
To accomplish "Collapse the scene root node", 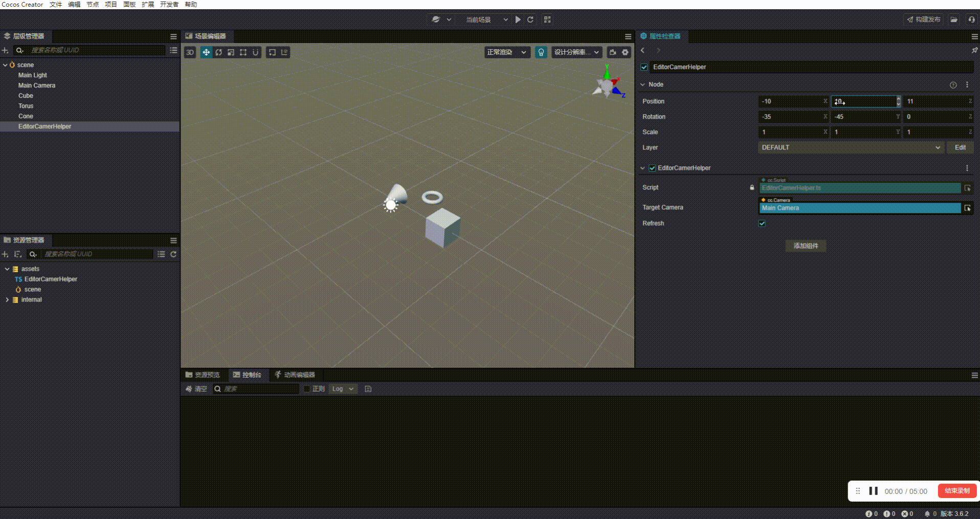I will [x=5, y=65].
